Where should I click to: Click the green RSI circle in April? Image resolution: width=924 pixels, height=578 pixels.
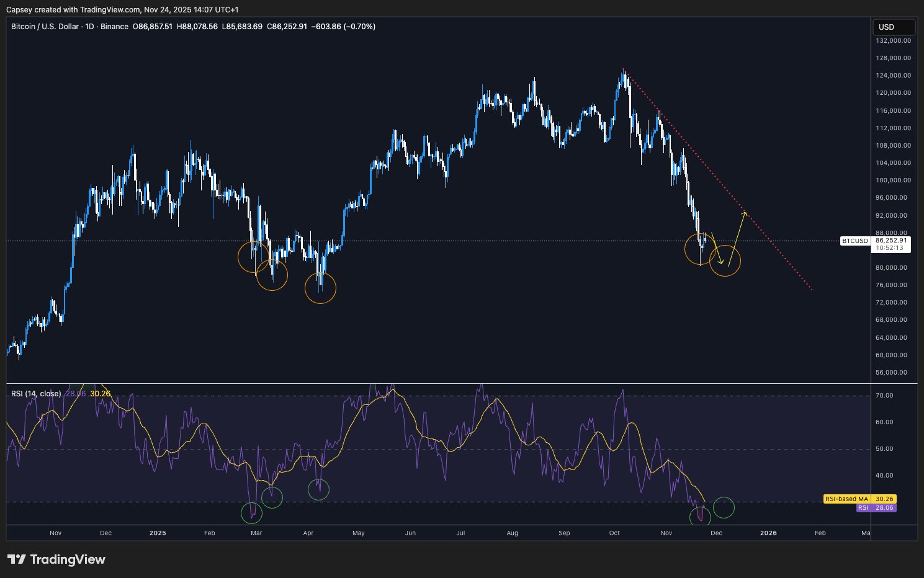(318, 489)
